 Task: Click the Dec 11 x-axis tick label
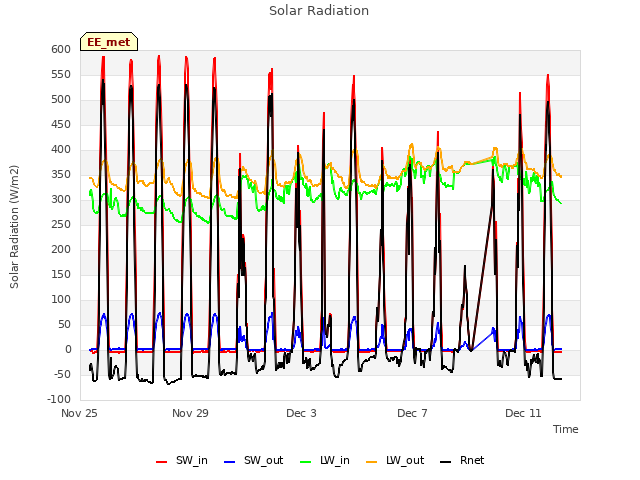click(523, 413)
